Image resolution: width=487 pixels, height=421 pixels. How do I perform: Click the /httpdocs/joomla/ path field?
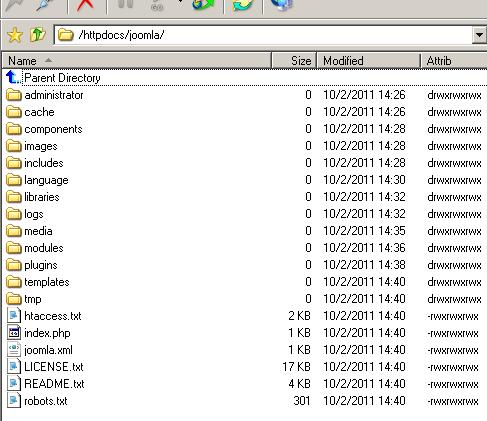coord(263,35)
